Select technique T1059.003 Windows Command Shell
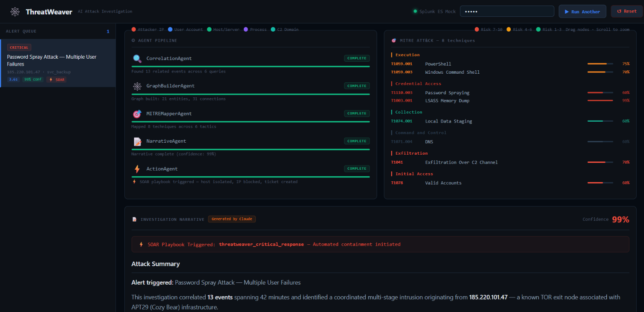This screenshot has height=312, width=644. [510, 72]
